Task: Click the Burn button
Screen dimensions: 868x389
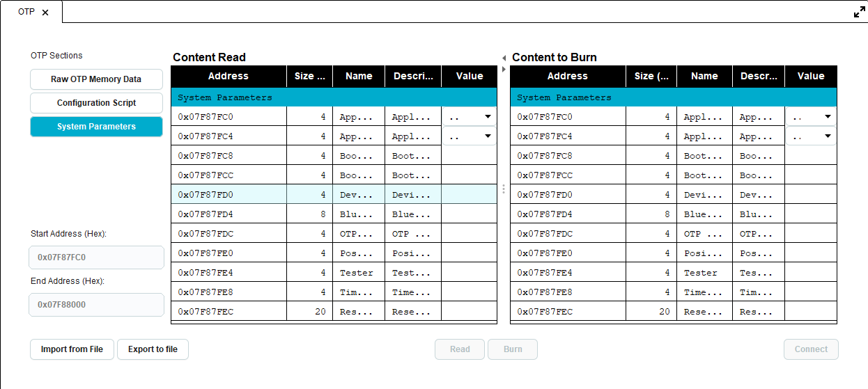Action: coord(513,349)
